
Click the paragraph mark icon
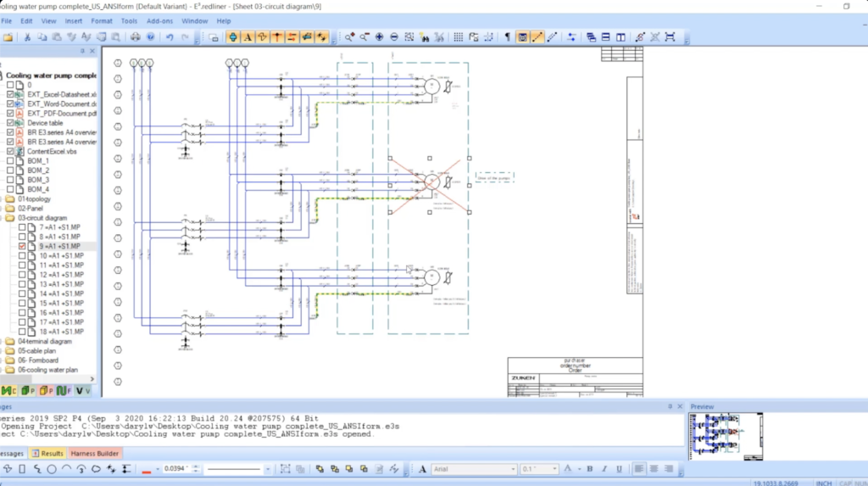[507, 37]
